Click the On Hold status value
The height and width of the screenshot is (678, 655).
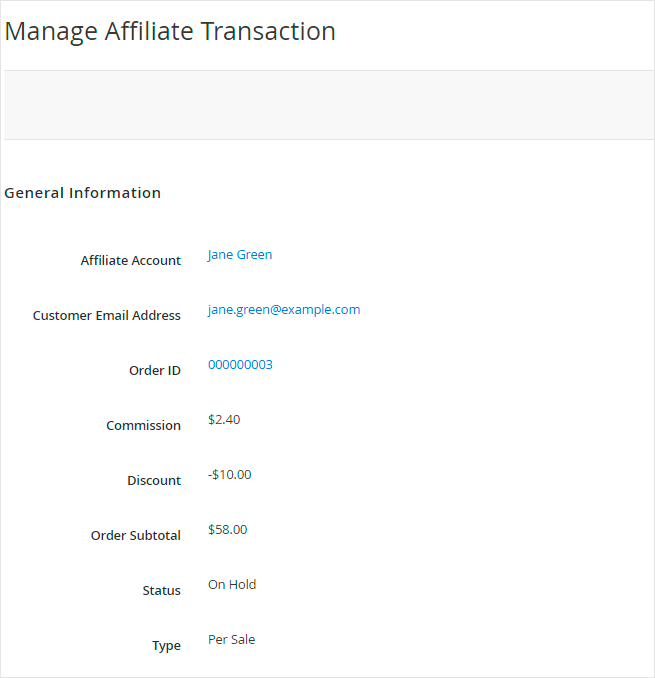point(232,585)
